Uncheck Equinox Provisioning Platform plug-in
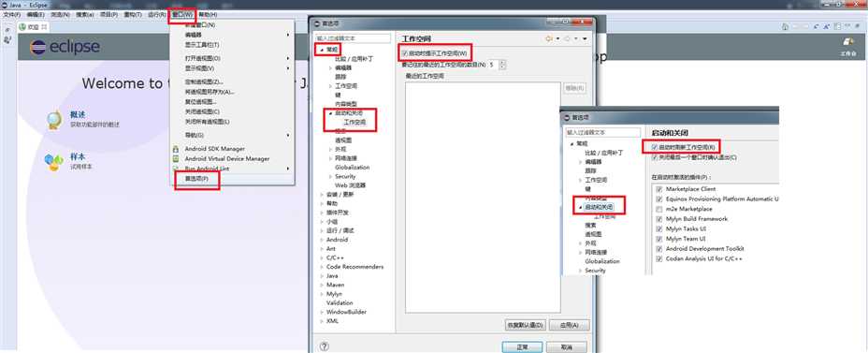868x353 pixels. click(658, 199)
